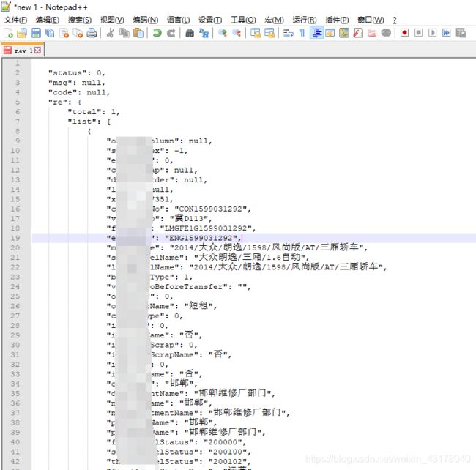Click the value "200000" on line 40
The height and width of the screenshot is (470, 476).
pos(222,442)
